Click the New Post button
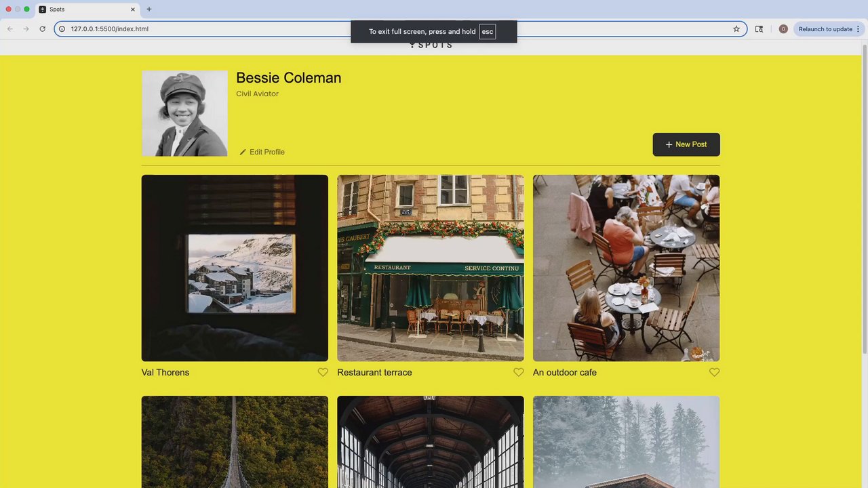Viewport: 868px width, 488px height. coord(686,144)
